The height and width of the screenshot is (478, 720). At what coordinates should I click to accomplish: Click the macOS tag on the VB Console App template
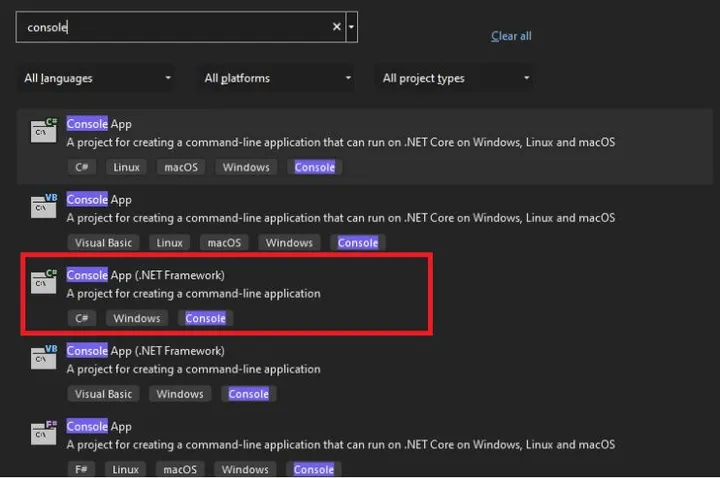click(224, 242)
